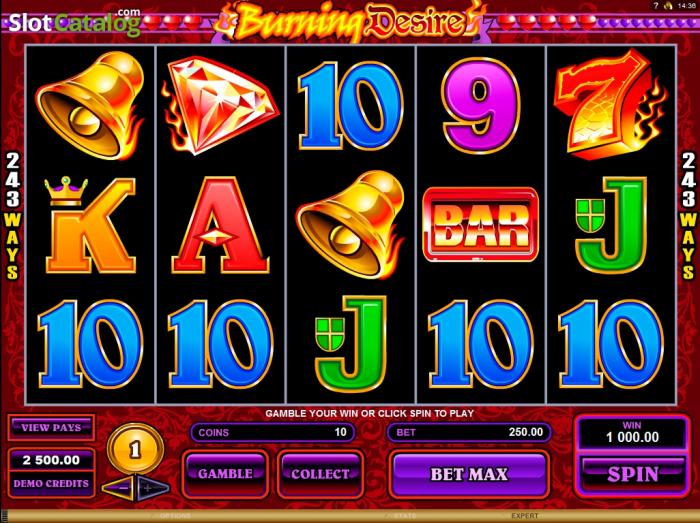
Task: Spin the reels
Action: click(633, 474)
